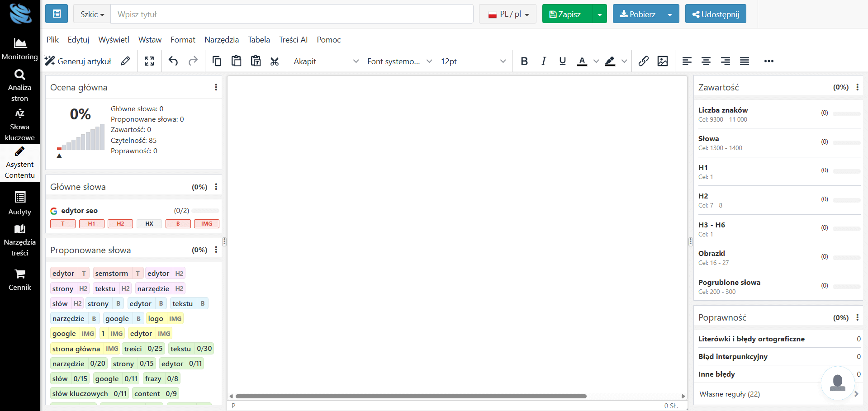
Task: Click the copy icon in toolbar
Action: [x=217, y=61]
